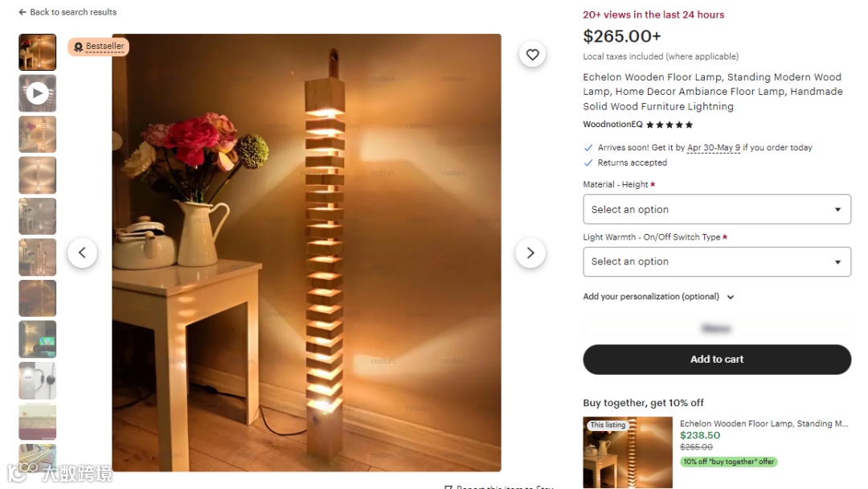The image size is (868, 489).
Task: Select the thumbnail with TV room scene
Action: [37, 339]
